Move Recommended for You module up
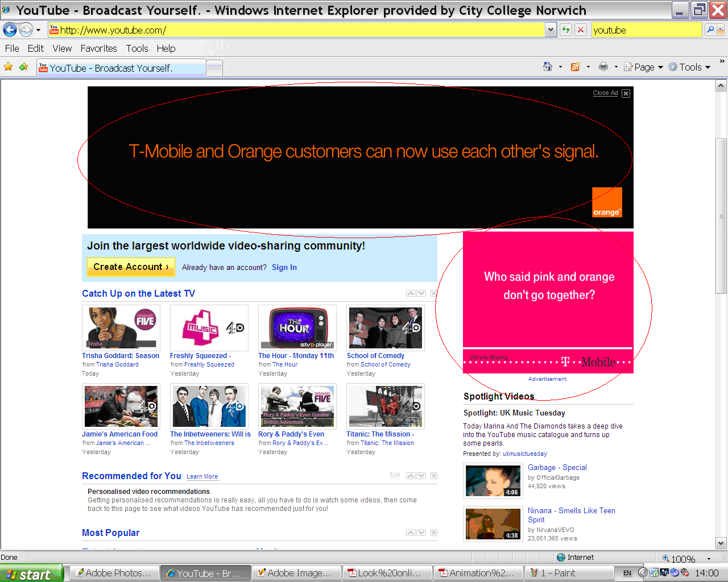 click(411, 476)
